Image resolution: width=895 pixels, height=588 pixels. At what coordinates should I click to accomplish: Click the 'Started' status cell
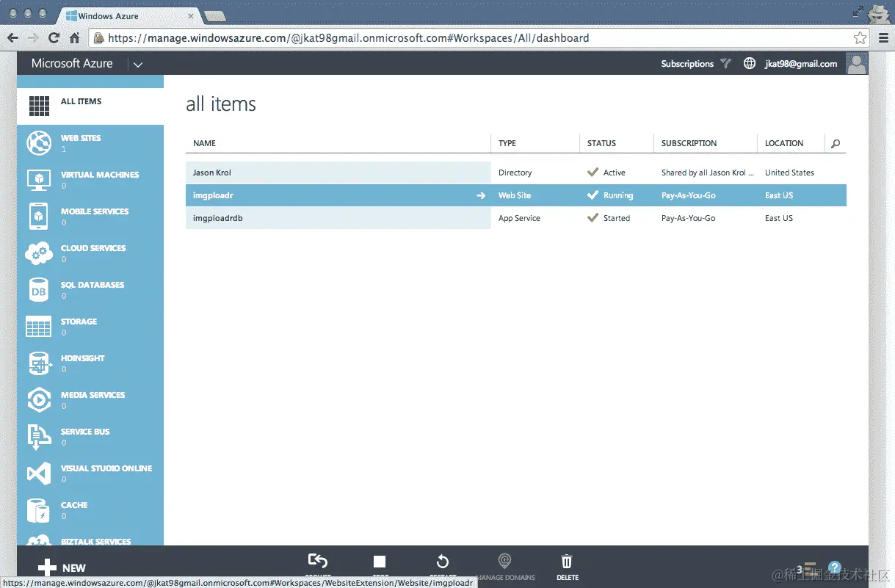click(617, 218)
